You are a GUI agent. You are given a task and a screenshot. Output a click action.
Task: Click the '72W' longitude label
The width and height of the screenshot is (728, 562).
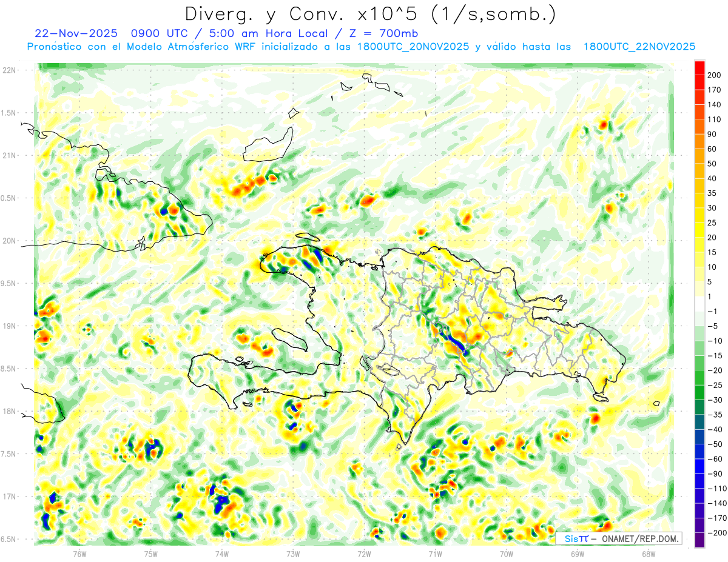click(x=364, y=554)
